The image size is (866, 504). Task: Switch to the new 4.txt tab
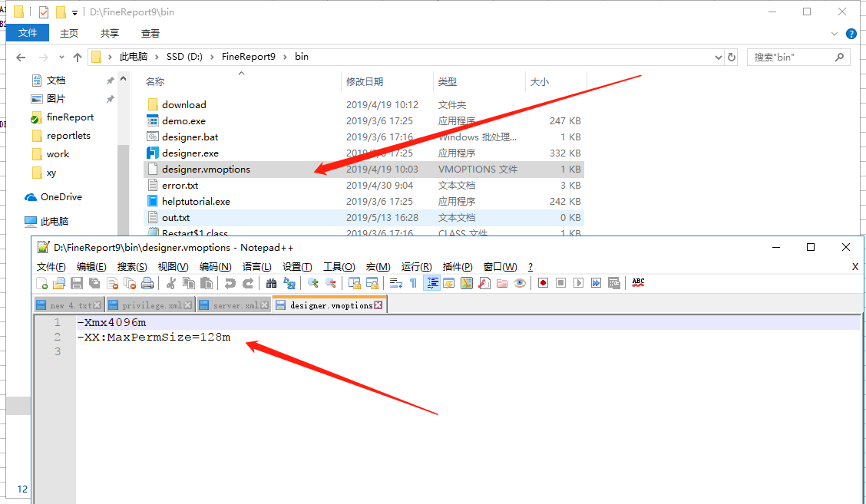tap(68, 305)
